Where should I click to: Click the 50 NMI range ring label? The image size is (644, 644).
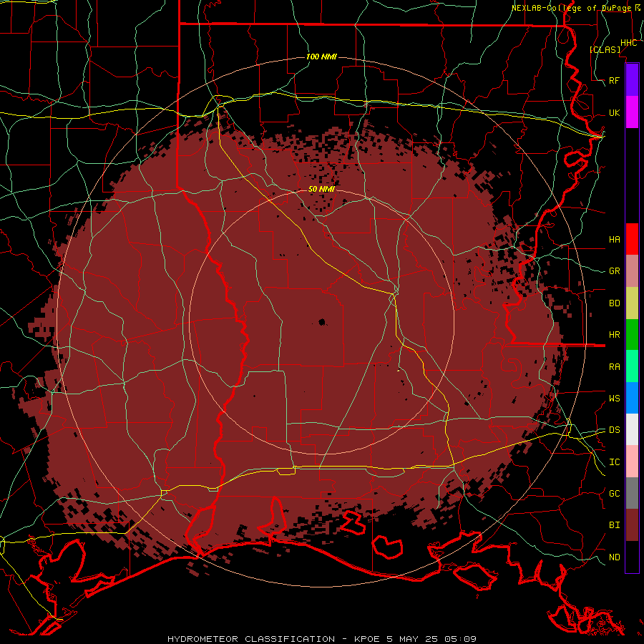tap(321, 189)
